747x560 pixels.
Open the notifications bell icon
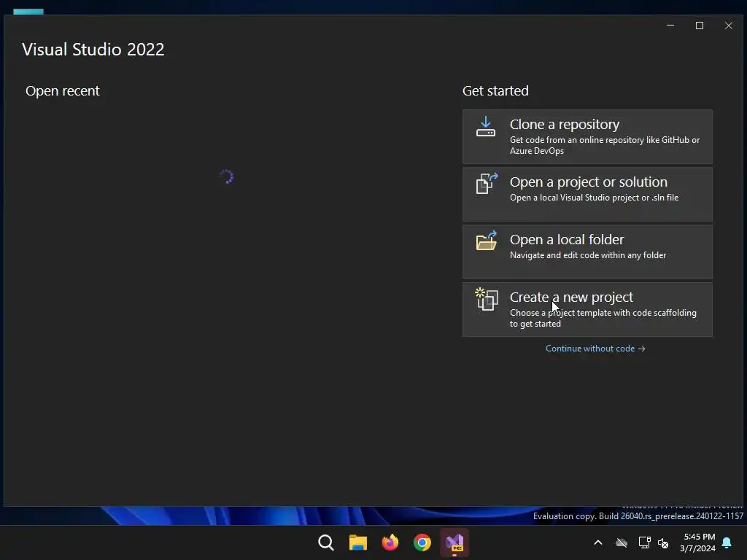[x=727, y=542]
